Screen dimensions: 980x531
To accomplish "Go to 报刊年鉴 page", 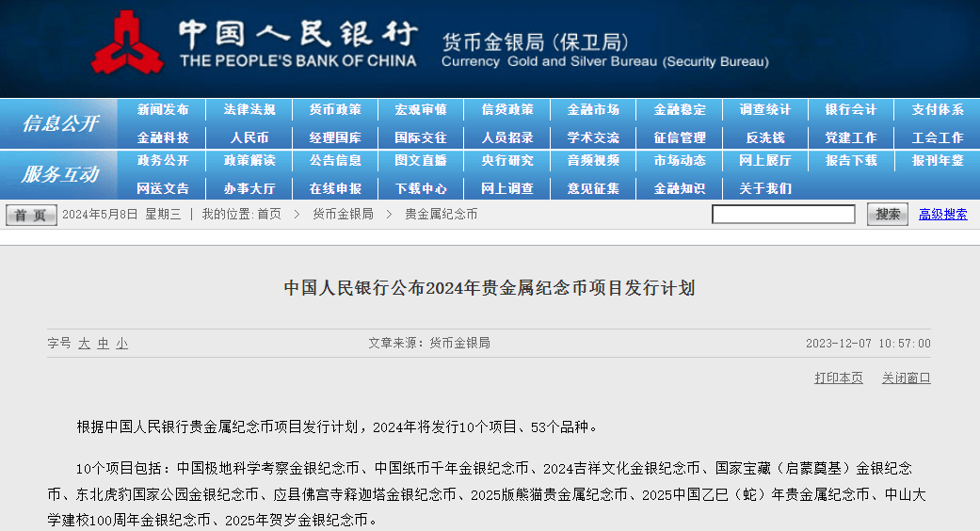I will click(x=938, y=161).
